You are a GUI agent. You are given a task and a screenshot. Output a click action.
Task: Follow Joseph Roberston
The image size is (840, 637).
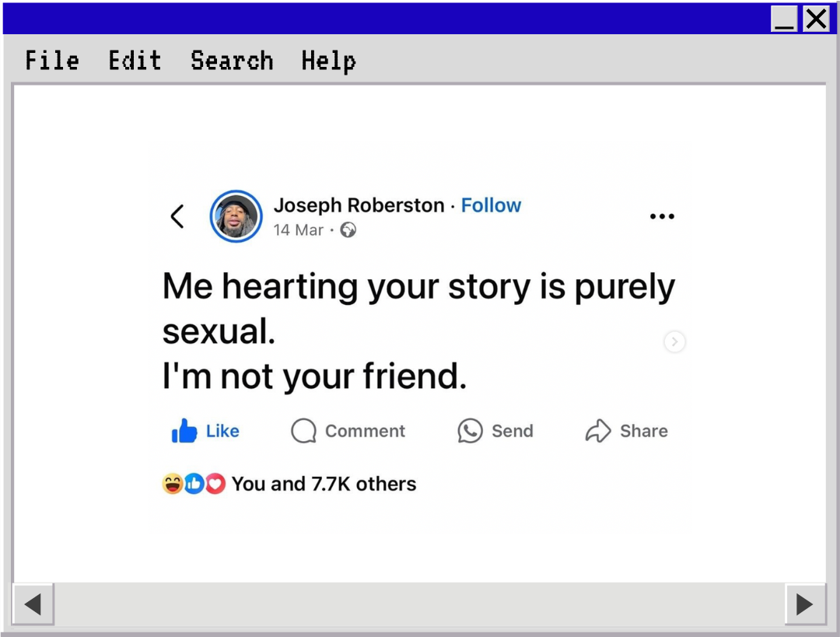click(491, 205)
